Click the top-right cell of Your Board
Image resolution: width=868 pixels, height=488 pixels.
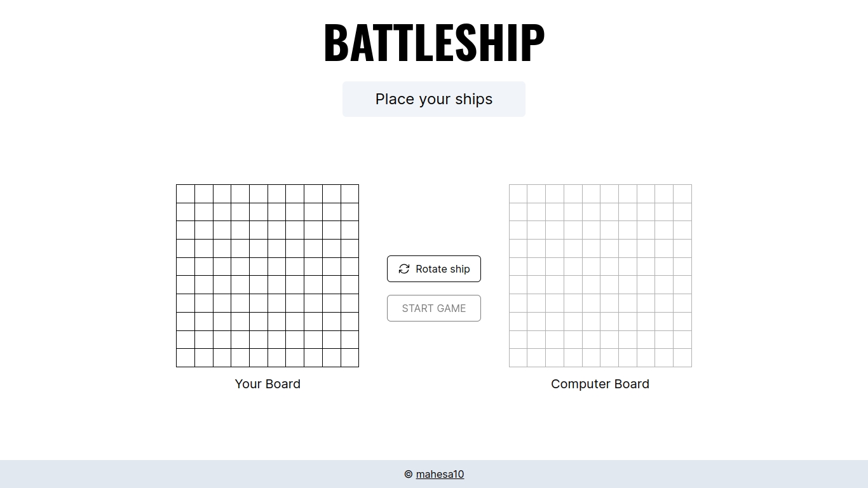(350, 193)
